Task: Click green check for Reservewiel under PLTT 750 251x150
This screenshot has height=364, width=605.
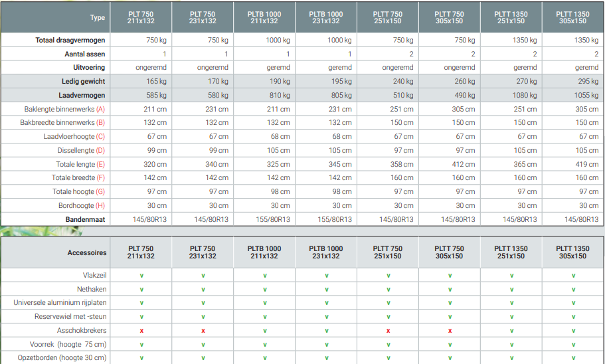Action: [x=388, y=317]
